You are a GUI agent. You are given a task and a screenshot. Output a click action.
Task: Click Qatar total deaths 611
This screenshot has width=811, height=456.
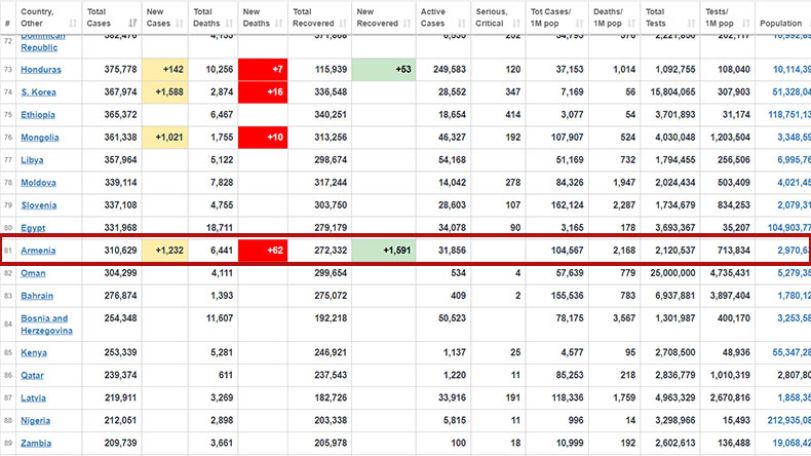(226, 375)
